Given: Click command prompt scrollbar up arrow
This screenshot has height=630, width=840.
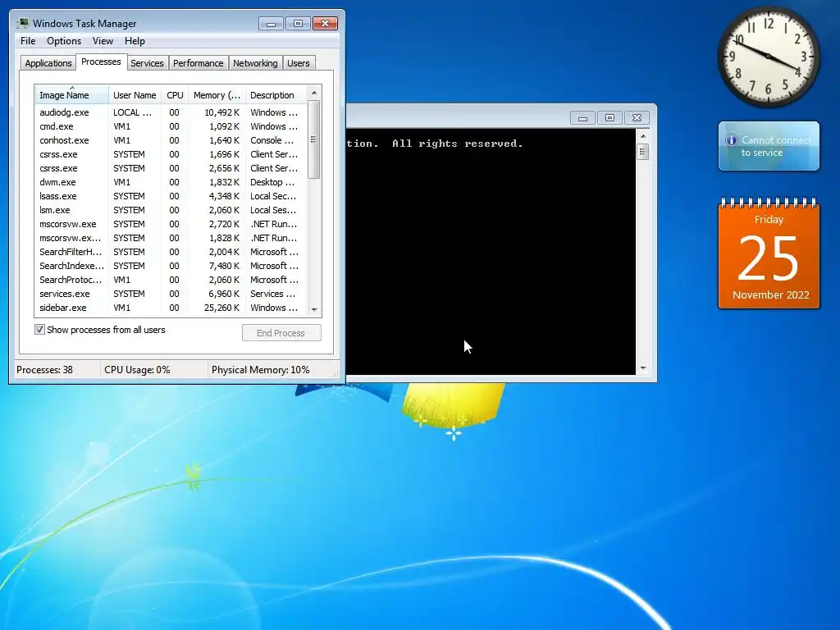Looking at the screenshot, I should point(643,136).
